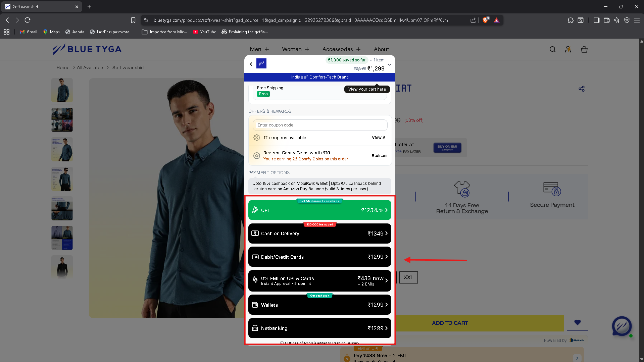
Task: Open a new browser tab
Action: point(89,7)
